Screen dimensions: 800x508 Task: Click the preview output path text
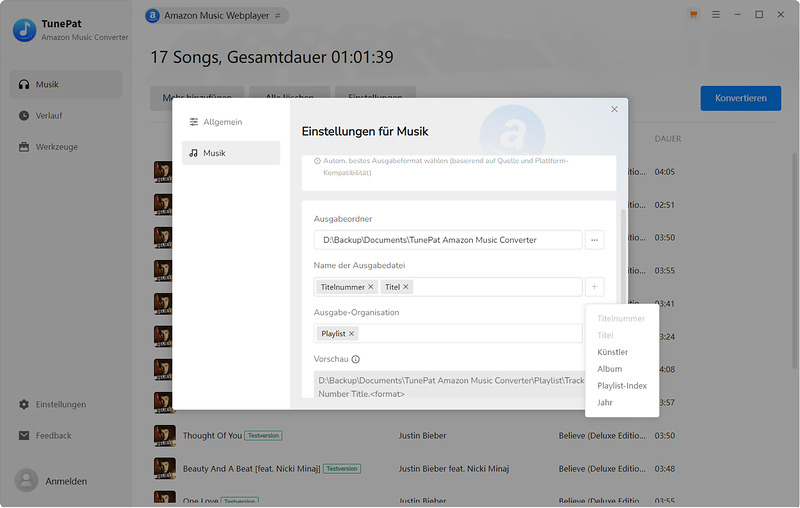[x=451, y=387]
